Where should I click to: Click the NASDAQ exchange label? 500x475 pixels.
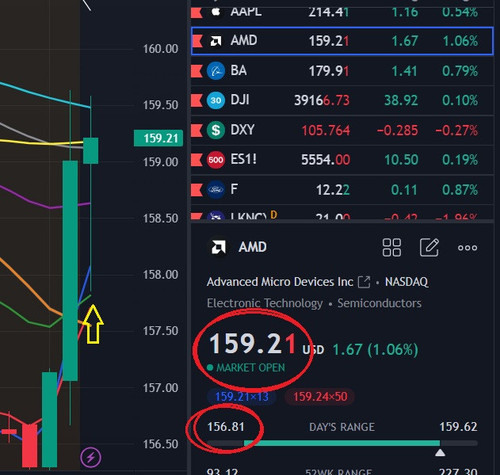tap(406, 282)
